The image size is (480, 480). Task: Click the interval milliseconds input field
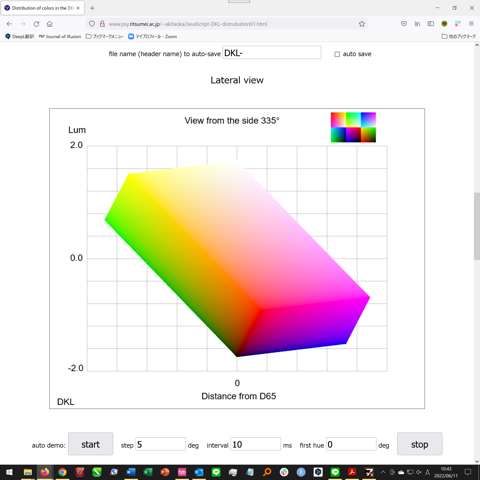pyautogui.click(x=256, y=444)
